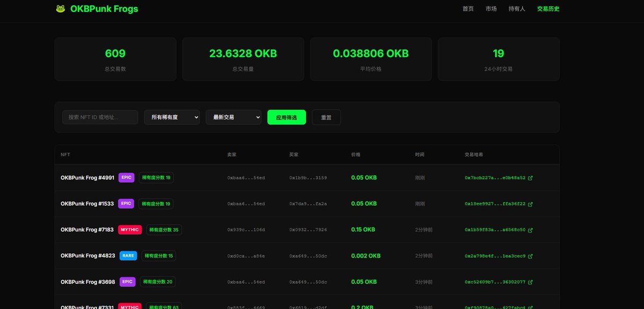Image resolution: width=644 pixels, height=309 pixels.
Task: Open external link icon for hash 0x7bcb227a...e0b48a52
Action: pos(531,178)
